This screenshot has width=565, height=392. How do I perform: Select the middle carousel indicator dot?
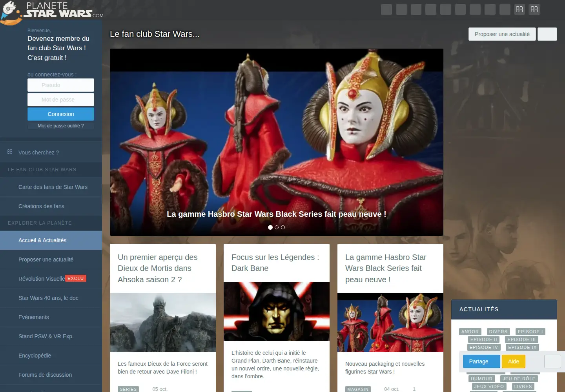(x=277, y=227)
